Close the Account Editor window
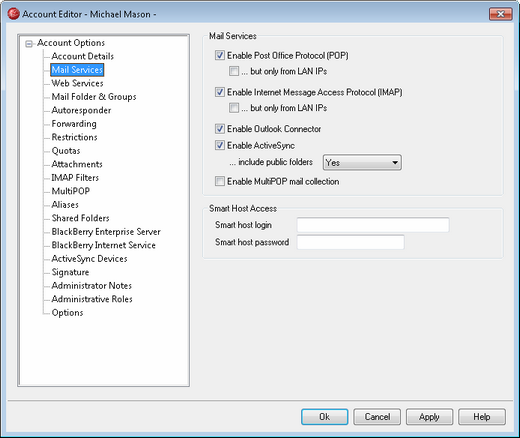520x438 pixels. click(501, 14)
